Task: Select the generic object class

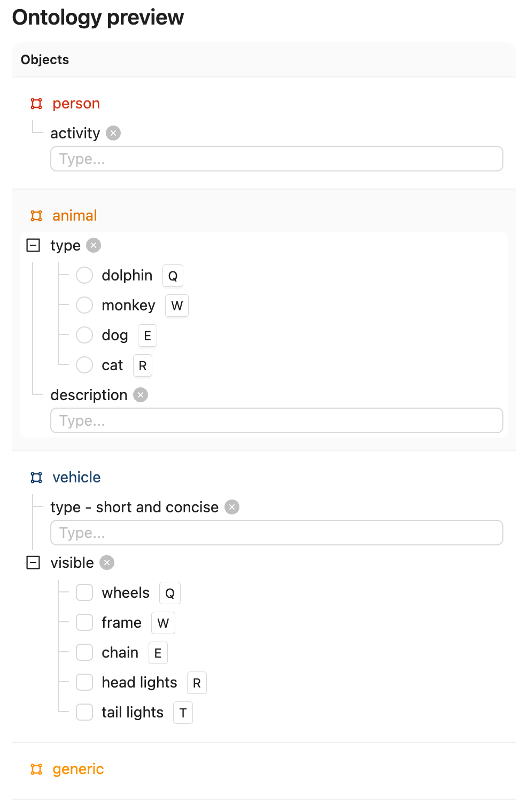Action: point(78,769)
